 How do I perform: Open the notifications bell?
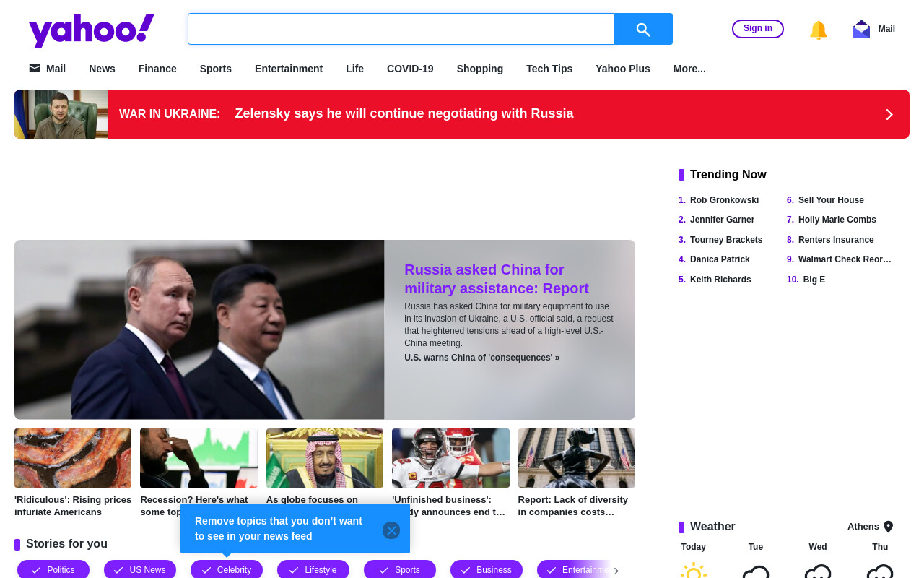pyautogui.click(x=818, y=30)
